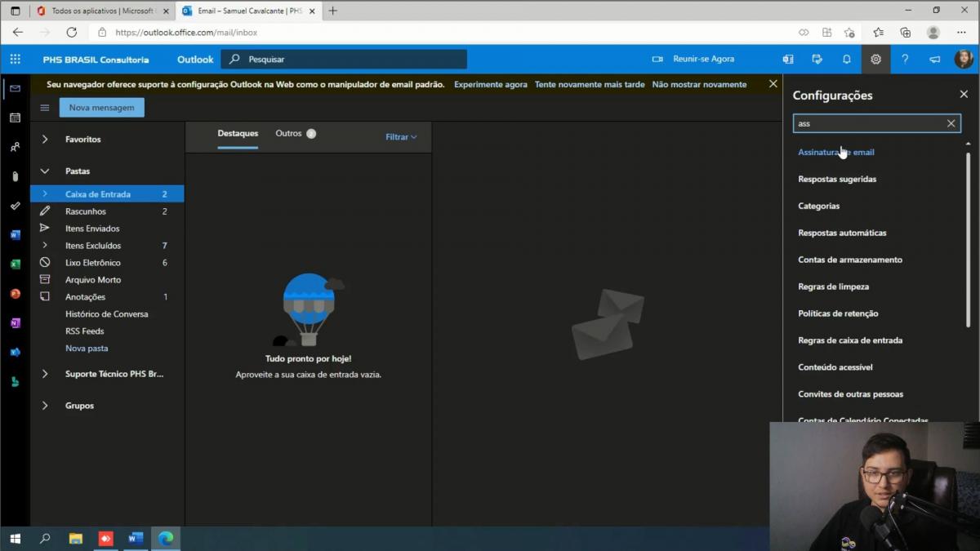
Task: Launch PowerPoint from the left rail
Action: point(15,294)
